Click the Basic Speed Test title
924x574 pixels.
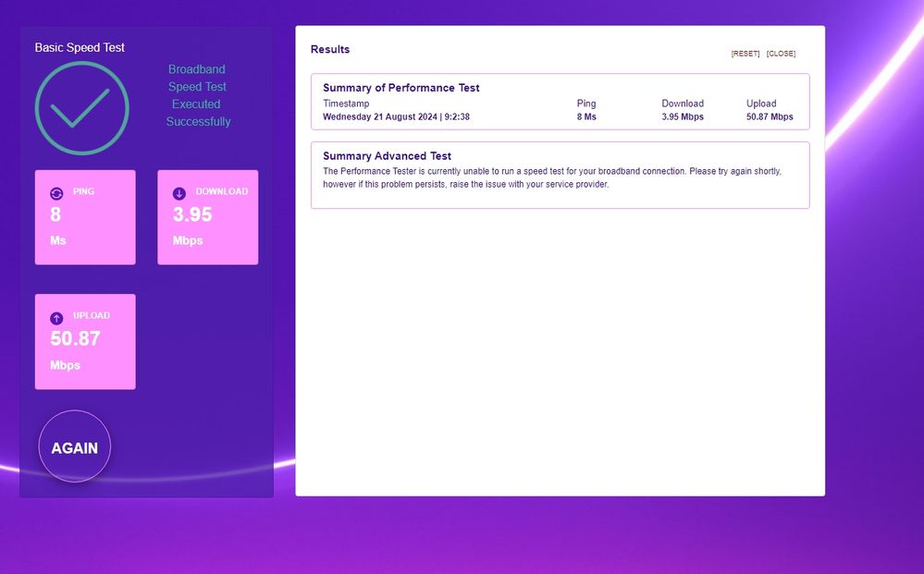(x=80, y=47)
